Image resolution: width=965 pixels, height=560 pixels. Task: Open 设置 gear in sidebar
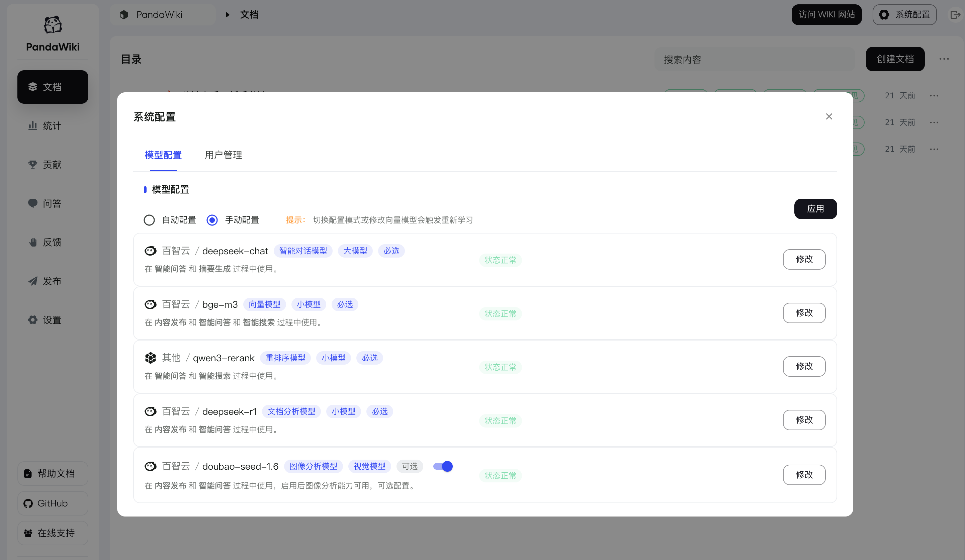pos(33,319)
